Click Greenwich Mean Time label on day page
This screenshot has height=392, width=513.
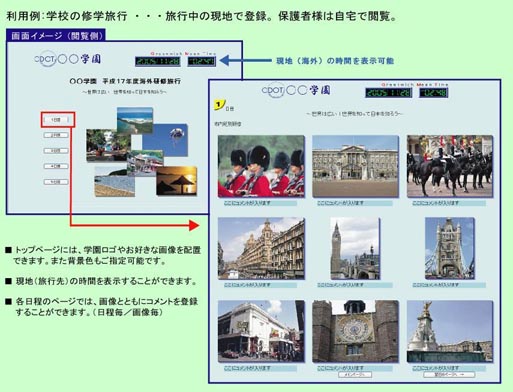click(x=415, y=85)
